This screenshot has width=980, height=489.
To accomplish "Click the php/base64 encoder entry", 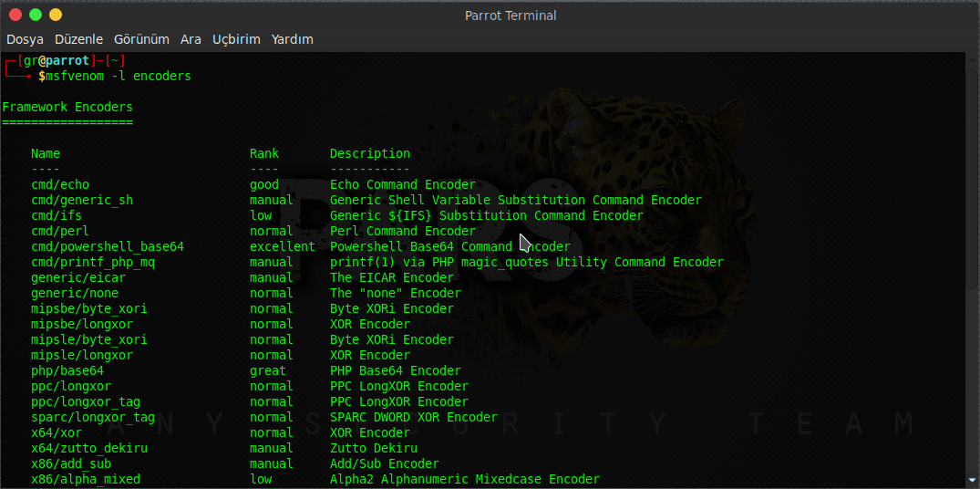I will [67, 370].
